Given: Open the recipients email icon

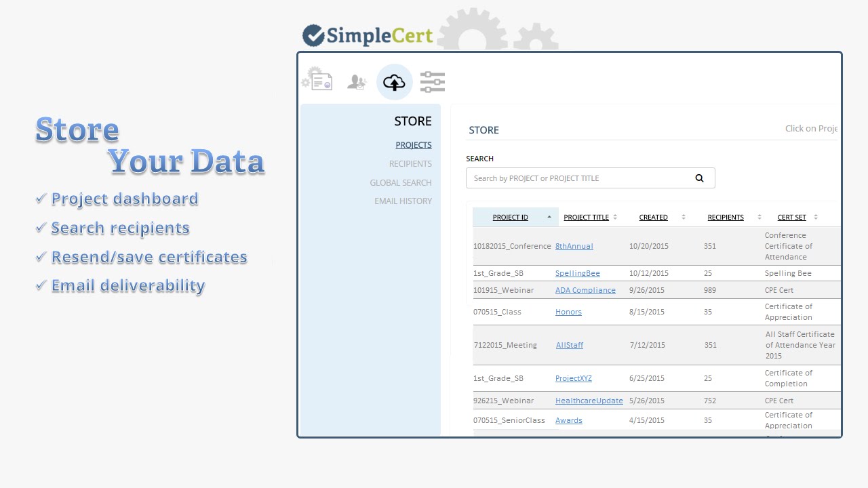Looking at the screenshot, I should pyautogui.click(x=357, y=82).
